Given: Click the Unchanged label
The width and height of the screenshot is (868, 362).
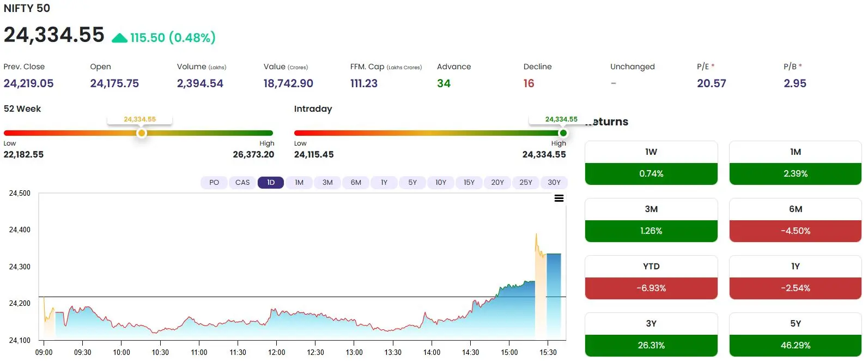Looking at the screenshot, I should click(633, 67).
